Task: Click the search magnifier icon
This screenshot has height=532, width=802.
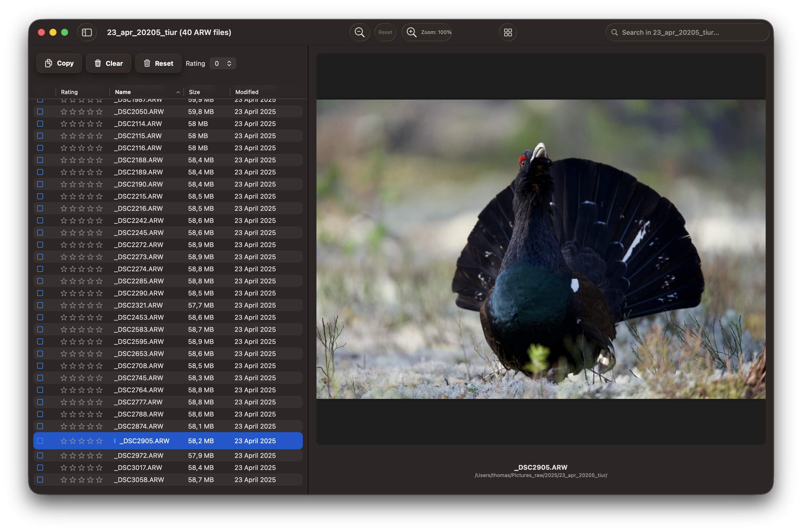Action: (x=614, y=32)
